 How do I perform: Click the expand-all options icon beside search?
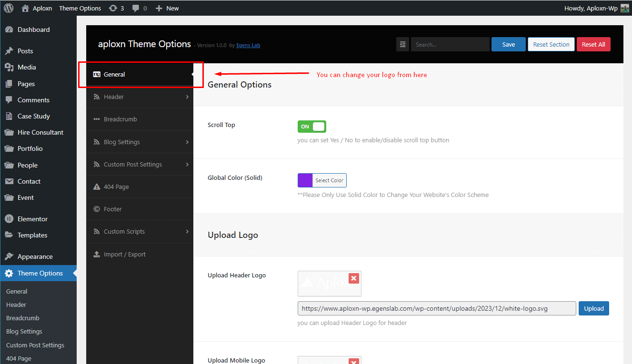pos(403,44)
